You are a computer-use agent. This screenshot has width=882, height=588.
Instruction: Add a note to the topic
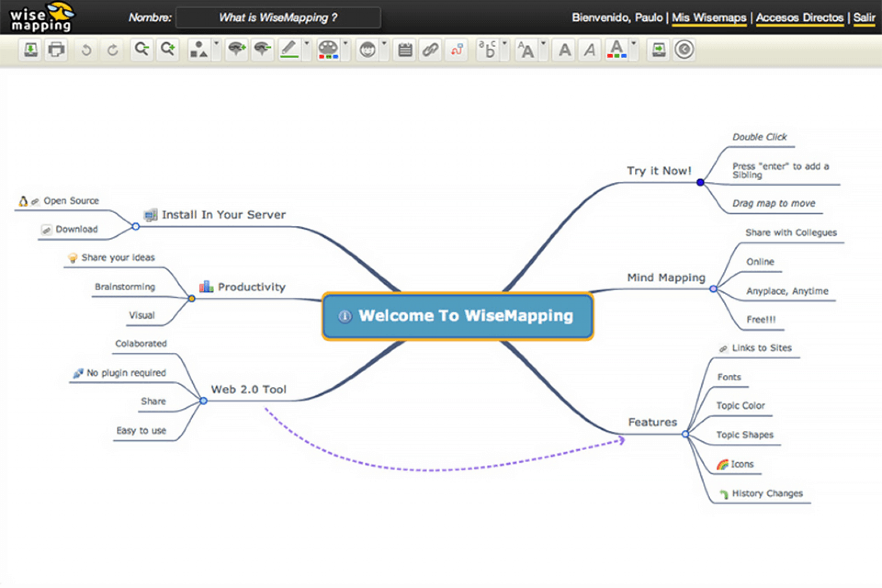[x=405, y=50]
